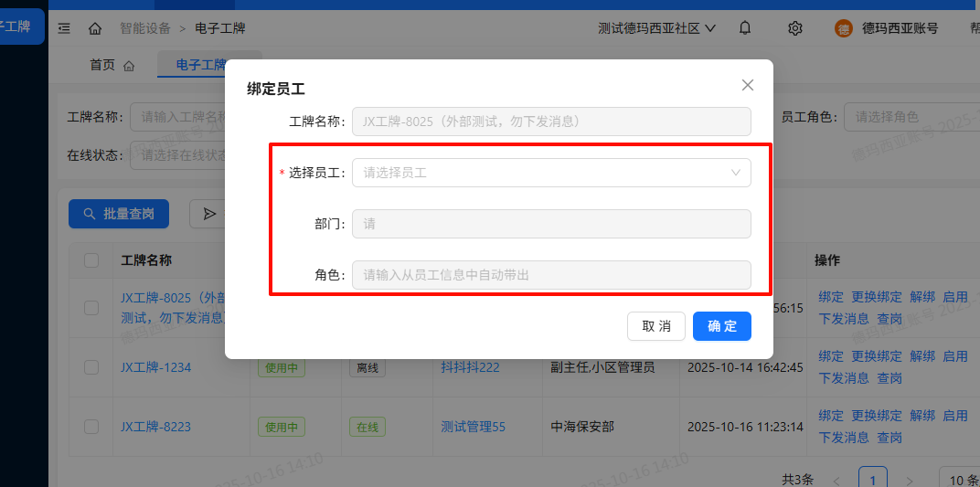Viewport: 980px width, 487px height.
Task: Check the JX工牌-1234 row checkbox
Action: point(91,367)
